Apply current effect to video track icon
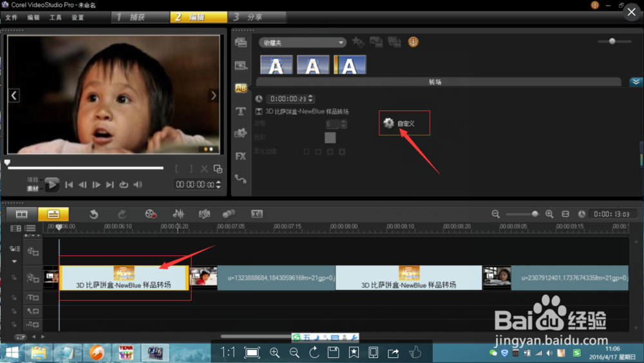The height and width of the screenshot is (363, 644). click(376, 42)
